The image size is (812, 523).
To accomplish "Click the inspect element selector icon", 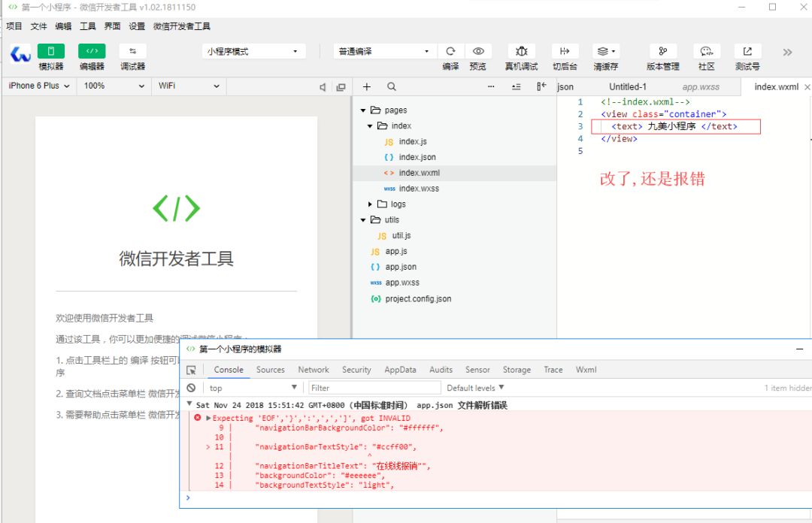I will [191, 370].
